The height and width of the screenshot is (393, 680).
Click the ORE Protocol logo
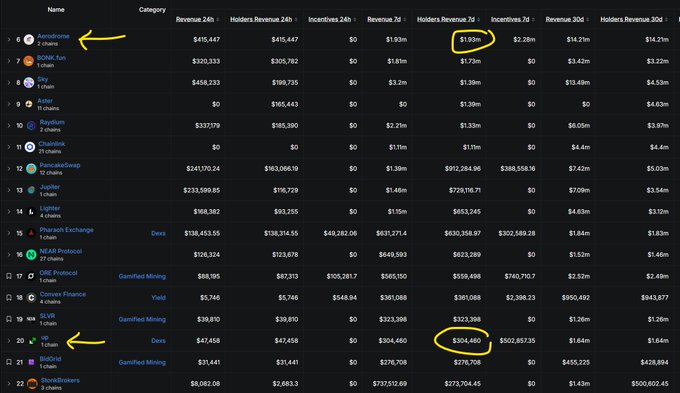(x=31, y=276)
